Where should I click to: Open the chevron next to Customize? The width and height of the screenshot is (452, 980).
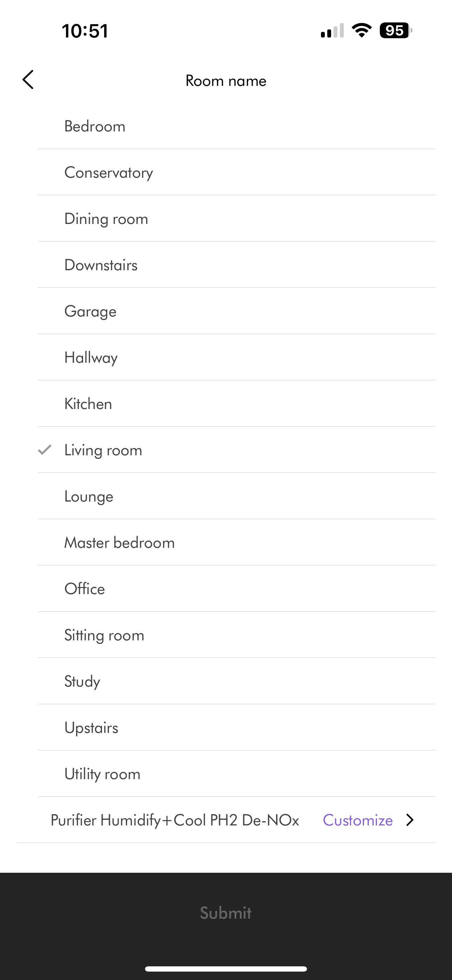409,820
